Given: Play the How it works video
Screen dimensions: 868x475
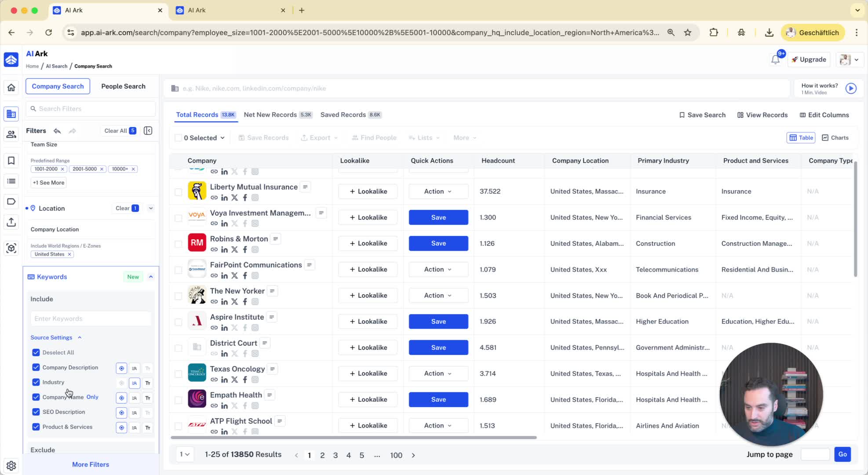Looking at the screenshot, I should tap(851, 88).
